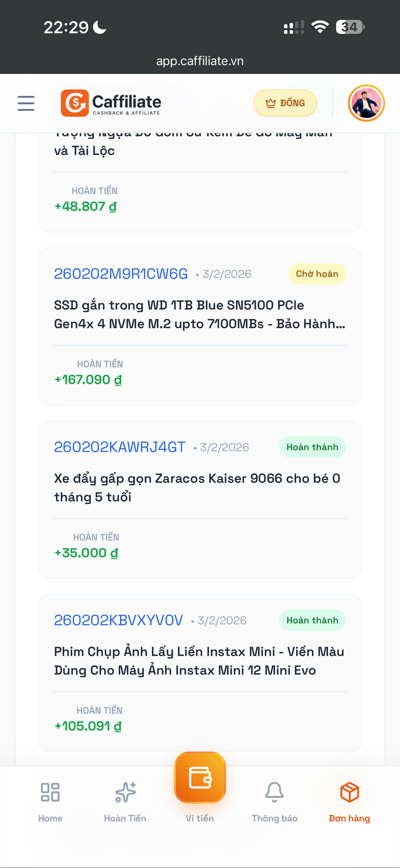Viewport: 400px width, 868px height.
Task: Tap the app.caffiliate.vn address bar
Action: (x=200, y=61)
